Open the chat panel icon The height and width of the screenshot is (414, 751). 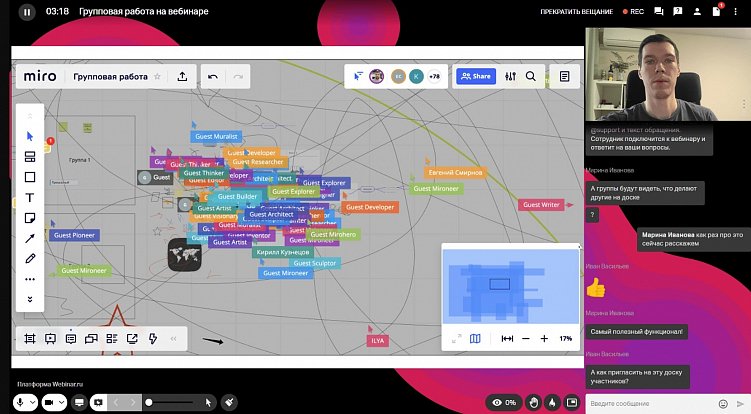tap(659, 12)
